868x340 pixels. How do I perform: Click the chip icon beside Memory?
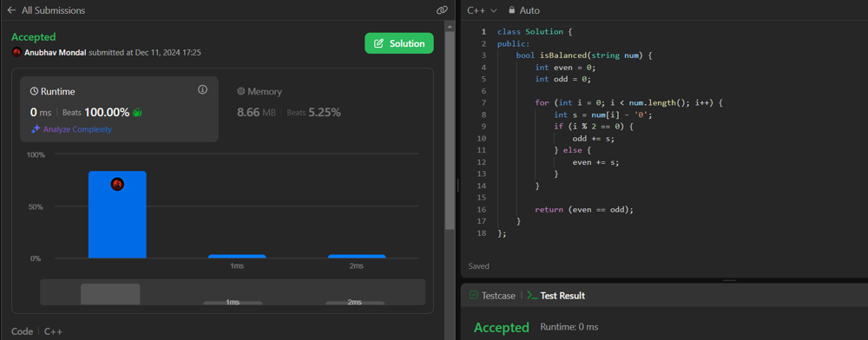click(x=240, y=92)
